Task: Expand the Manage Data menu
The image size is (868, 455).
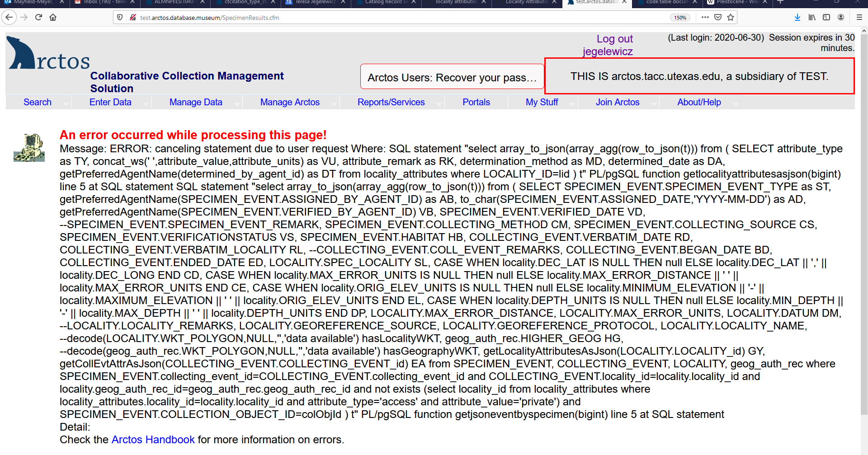Action: click(196, 102)
